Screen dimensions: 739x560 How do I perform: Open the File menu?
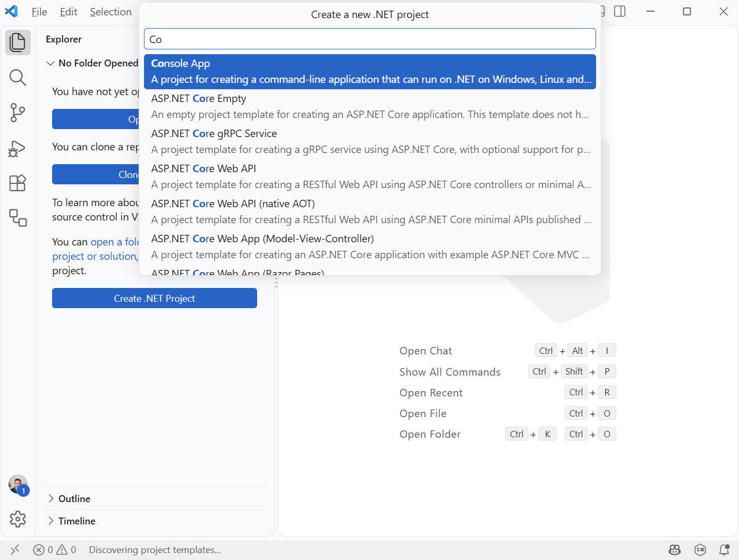click(39, 12)
